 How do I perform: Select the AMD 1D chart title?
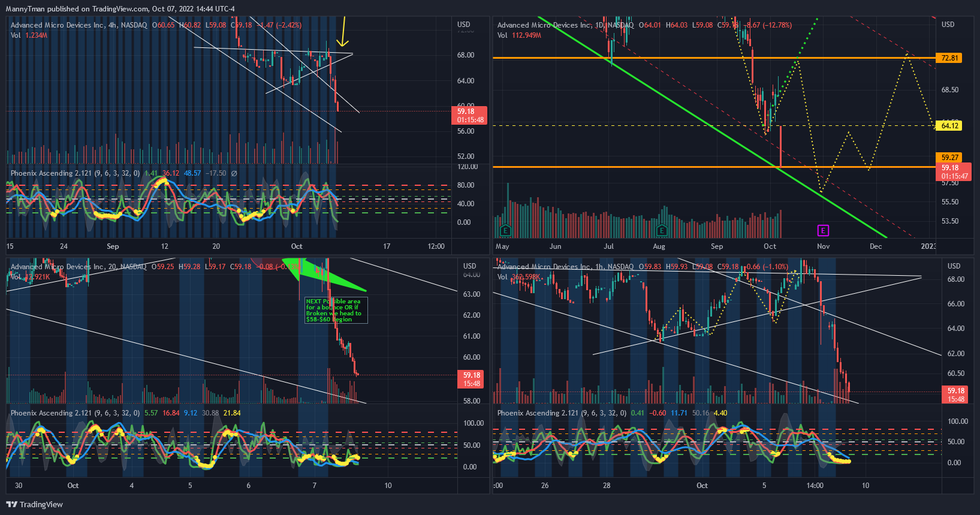click(565, 25)
